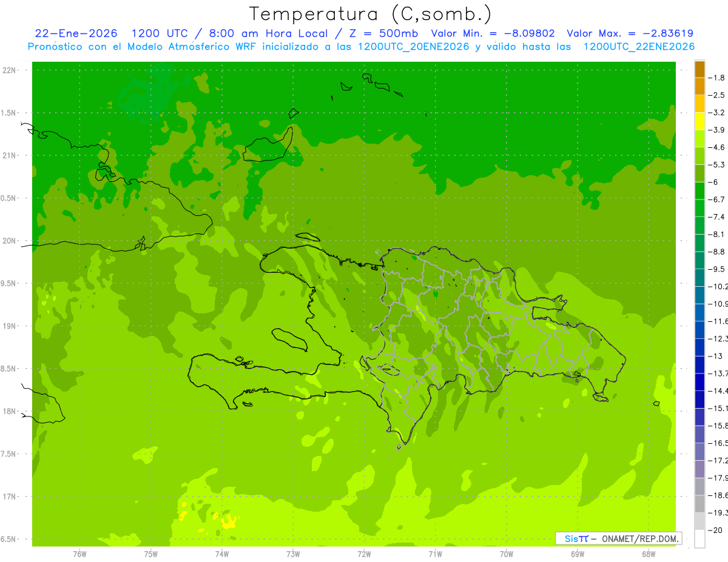The height and width of the screenshot is (562, 728).
Task: Pick the light gray swatch just above -20
Action: tap(699, 521)
